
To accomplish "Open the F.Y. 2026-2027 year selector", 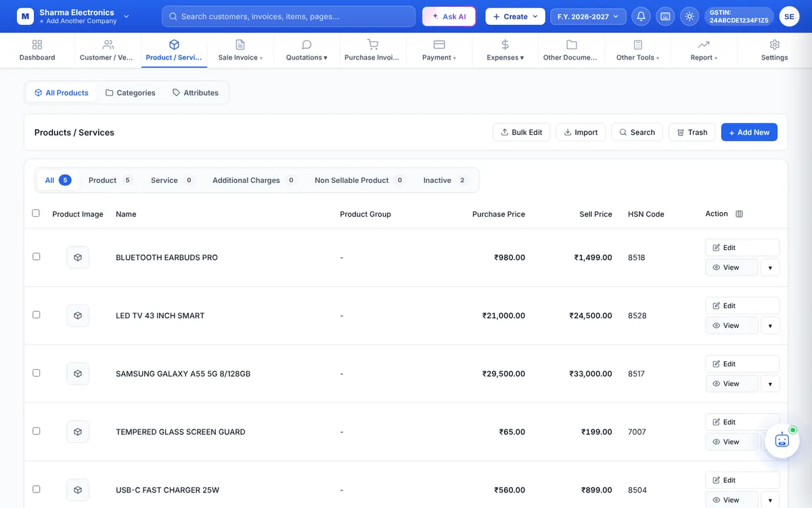I will click(x=588, y=16).
